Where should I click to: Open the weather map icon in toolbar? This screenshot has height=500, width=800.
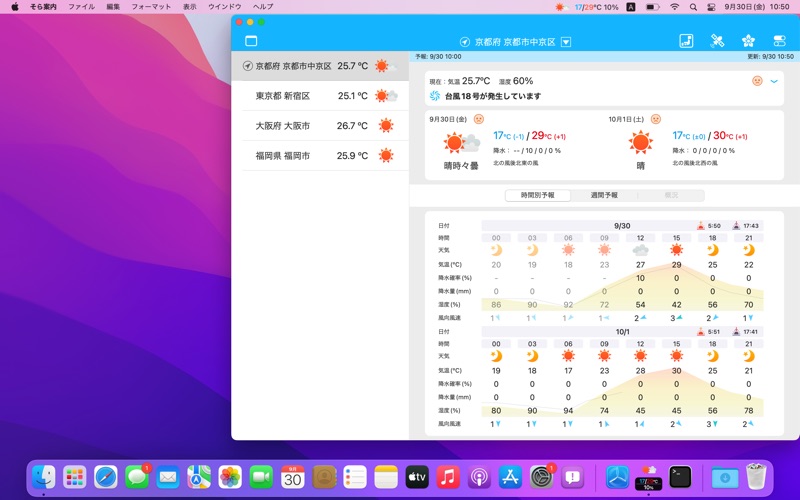686,41
